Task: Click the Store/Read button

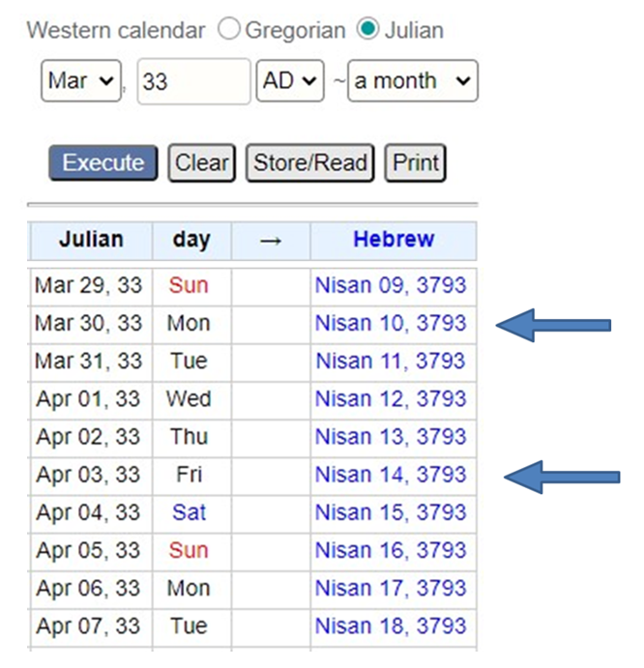Action: (x=310, y=162)
